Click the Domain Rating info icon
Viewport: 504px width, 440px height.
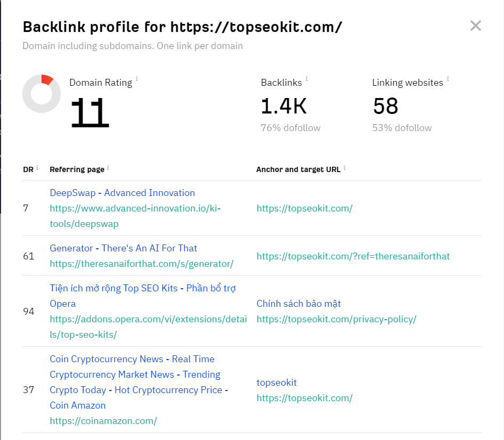tap(137, 78)
